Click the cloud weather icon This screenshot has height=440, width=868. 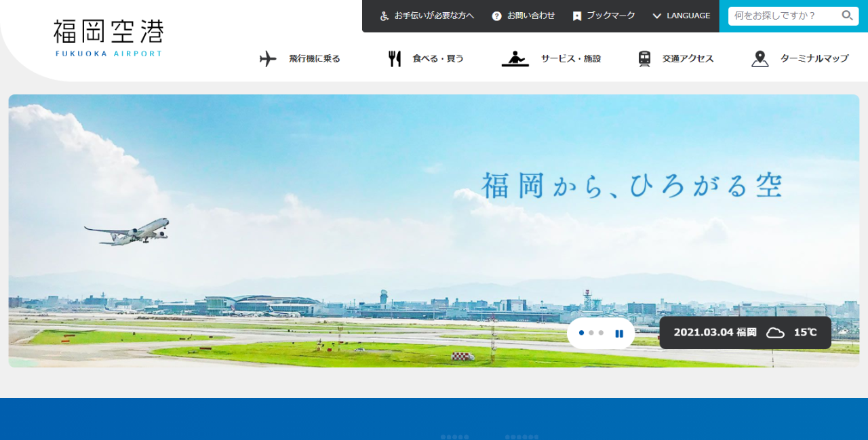775,333
